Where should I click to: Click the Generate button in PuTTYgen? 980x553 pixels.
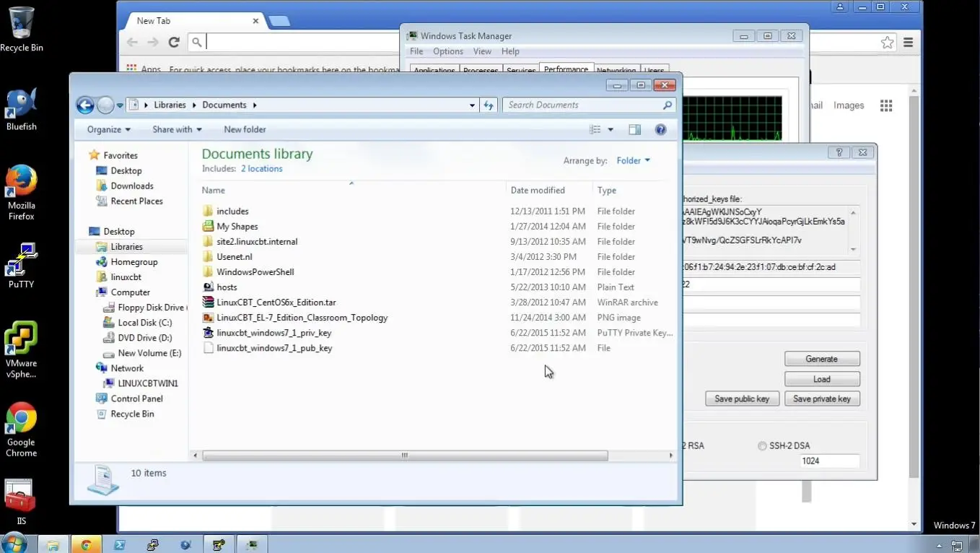822,359
